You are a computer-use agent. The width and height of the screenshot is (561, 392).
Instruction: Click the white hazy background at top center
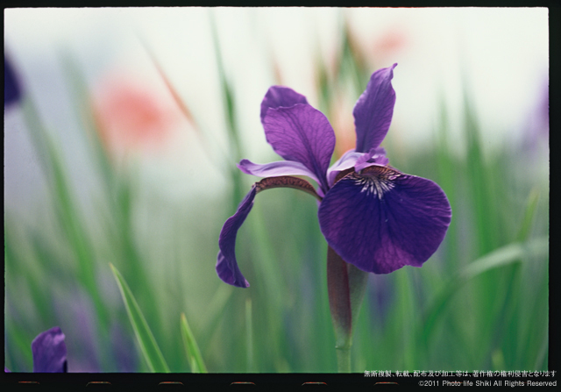[x=280, y=35]
